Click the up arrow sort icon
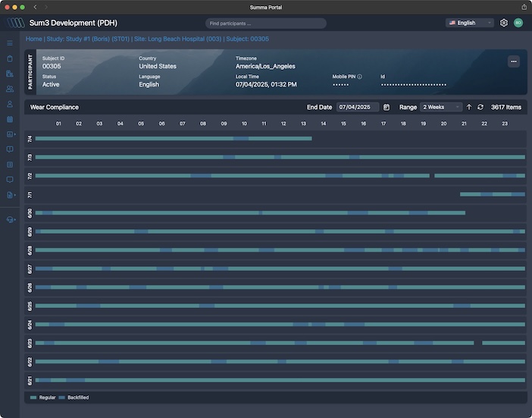The width and height of the screenshot is (532, 418). [x=469, y=108]
